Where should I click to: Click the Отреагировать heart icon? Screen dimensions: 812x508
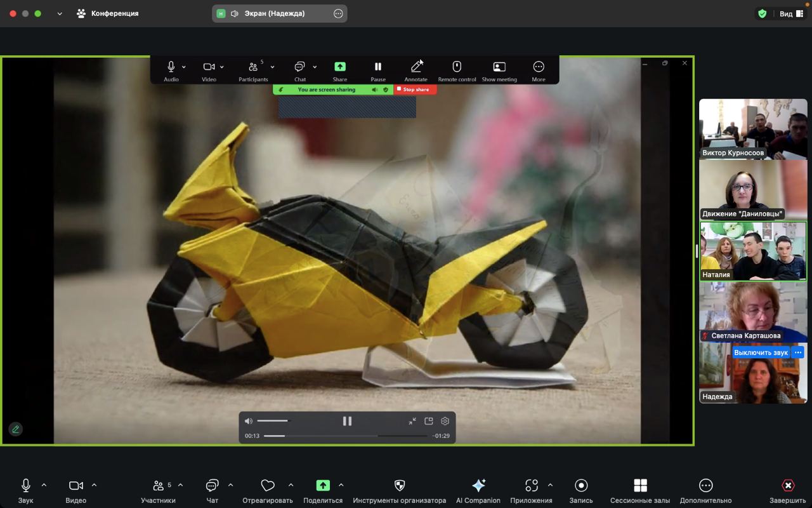click(268, 486)
